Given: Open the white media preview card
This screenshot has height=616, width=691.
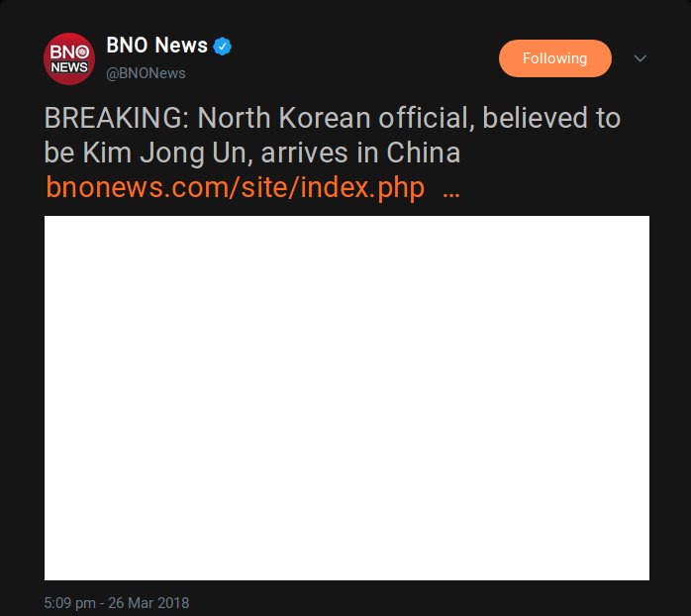Looking at the screenshot, I should (346, 398).
